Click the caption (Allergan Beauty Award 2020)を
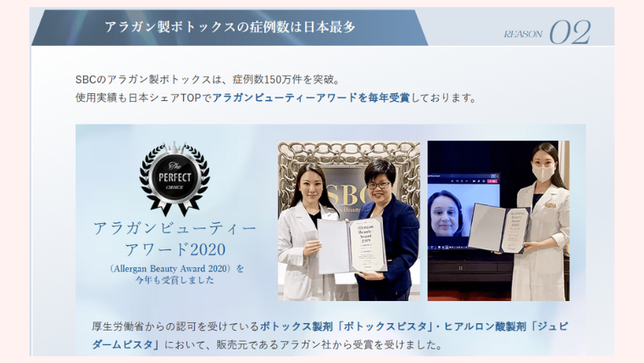The height and width of the screenshot is (363, 644). [176, 269]
